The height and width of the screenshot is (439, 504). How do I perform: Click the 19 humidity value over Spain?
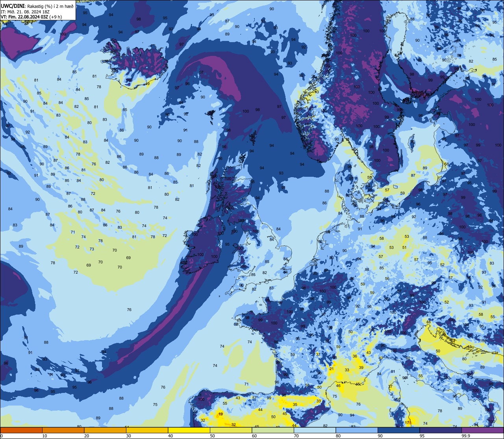coord(220,414)
